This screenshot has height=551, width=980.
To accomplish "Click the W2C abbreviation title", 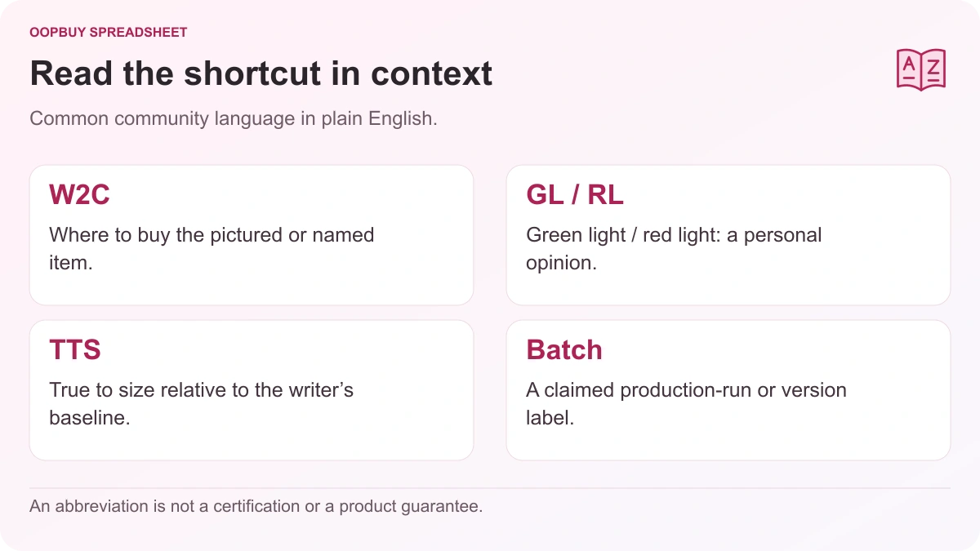I will (x=80, y=194).
